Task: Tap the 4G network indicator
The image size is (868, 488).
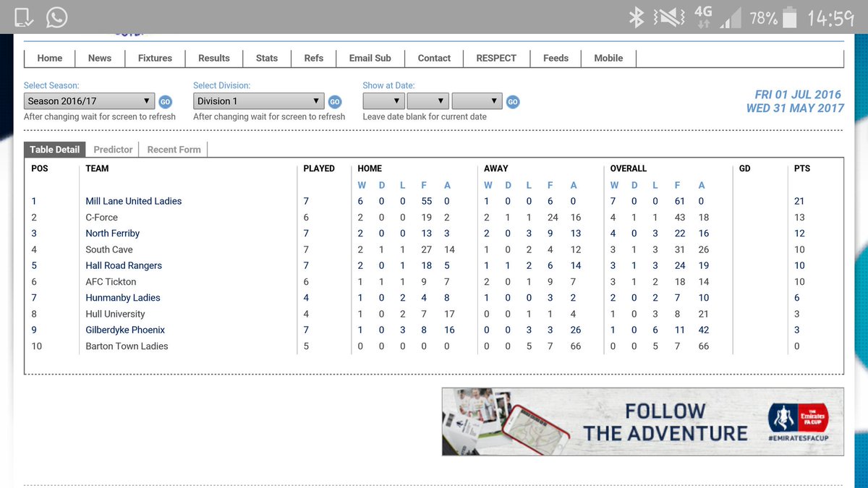Action: 703,17
